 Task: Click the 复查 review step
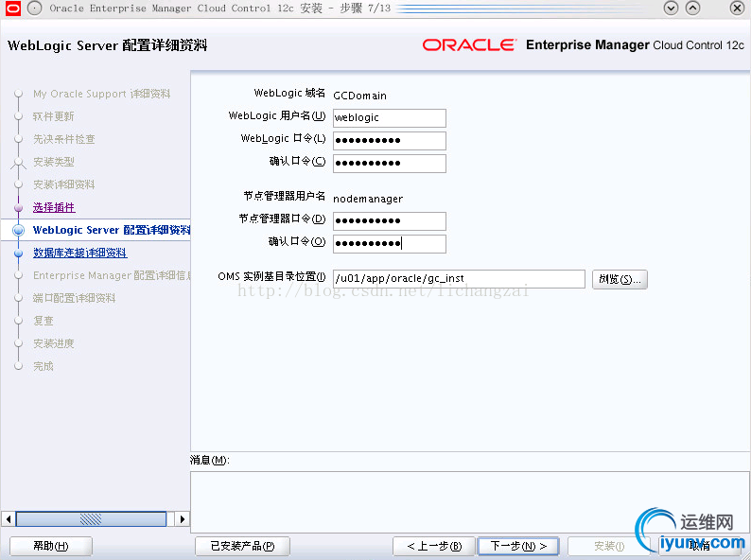click(x=44, y=321)
